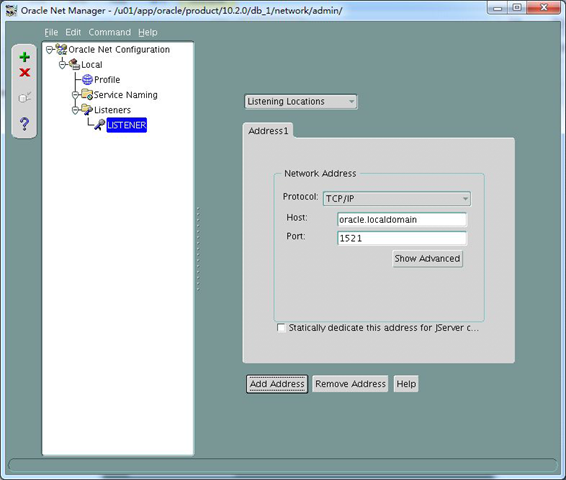The height and width of the screenshot is (480, 566).
Task: Collapse the Listeners tree node
Action: point(75,110)
